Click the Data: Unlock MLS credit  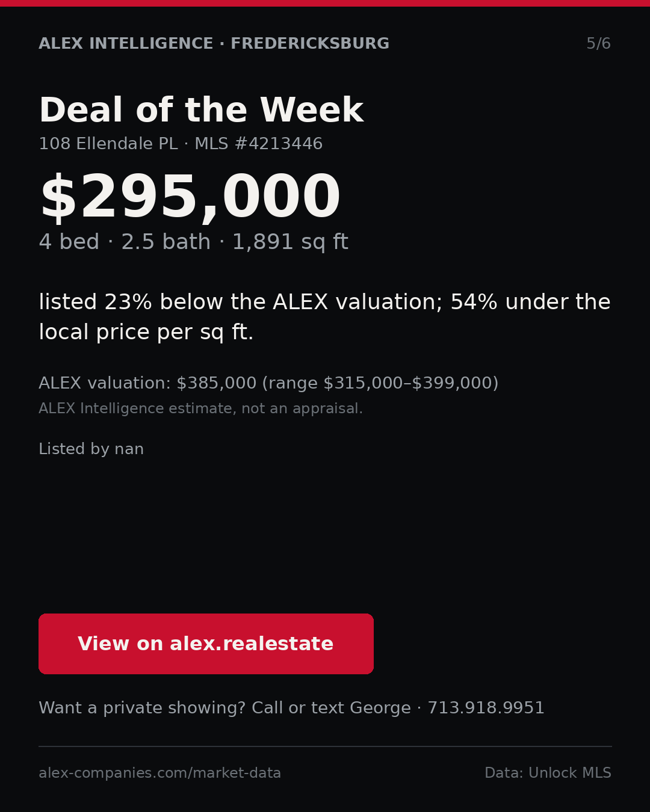[548, 773]
